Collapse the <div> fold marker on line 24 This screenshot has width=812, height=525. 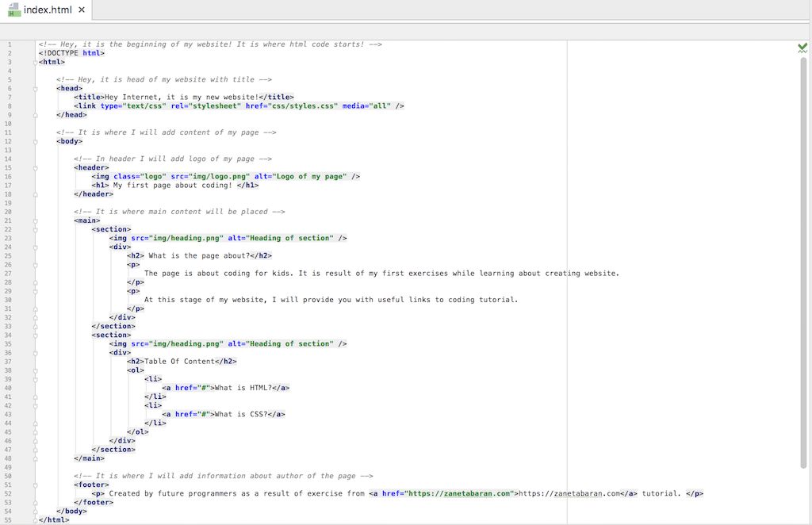pyautogui.click(x=35, y=247)
